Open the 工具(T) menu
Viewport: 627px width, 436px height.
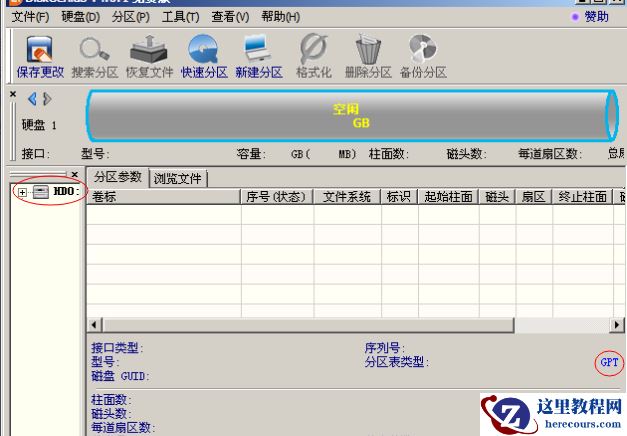pos(181,17)
